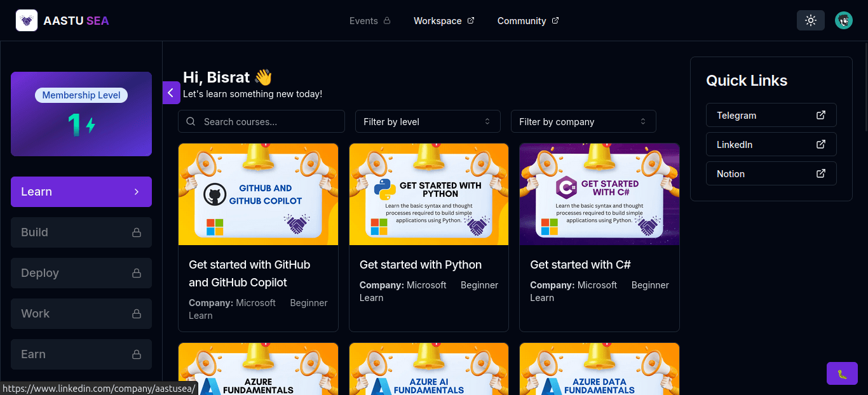Click Beginner label on GitHub card
The image size is (868, 395).
pos(309,303)
